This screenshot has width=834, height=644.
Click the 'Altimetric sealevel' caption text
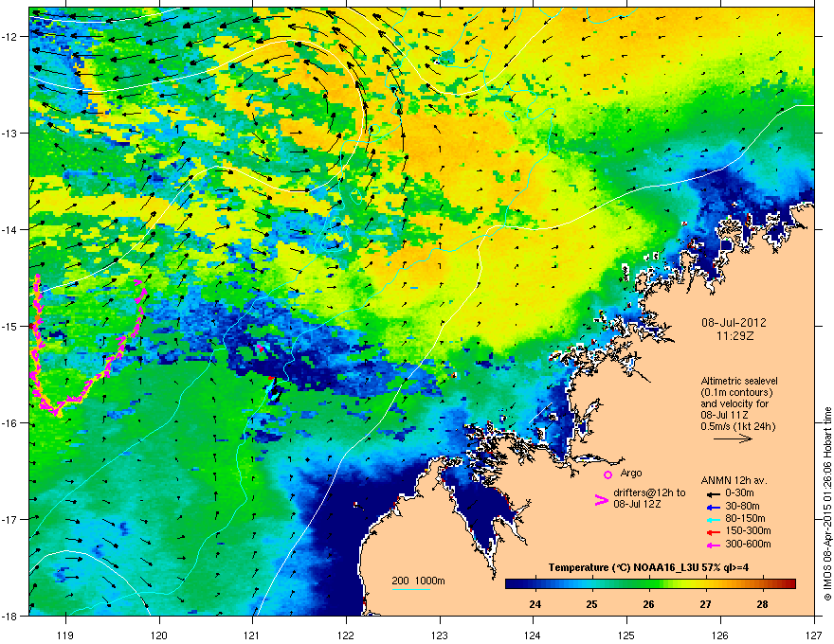(x=739, y=381)
